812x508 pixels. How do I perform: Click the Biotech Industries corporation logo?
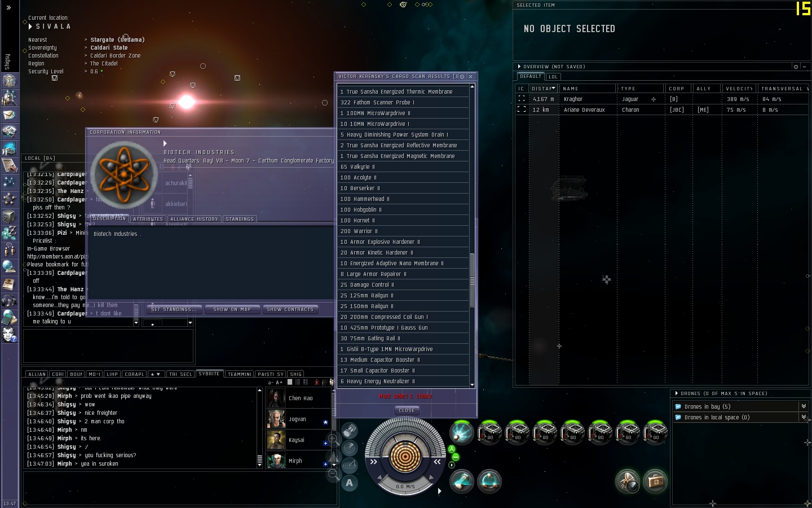[123, 175]
